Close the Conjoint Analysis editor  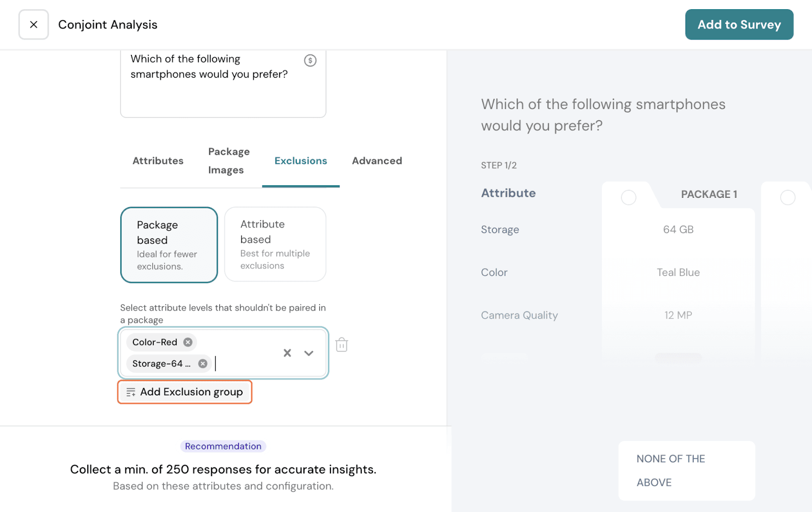(x=33, y=24)
